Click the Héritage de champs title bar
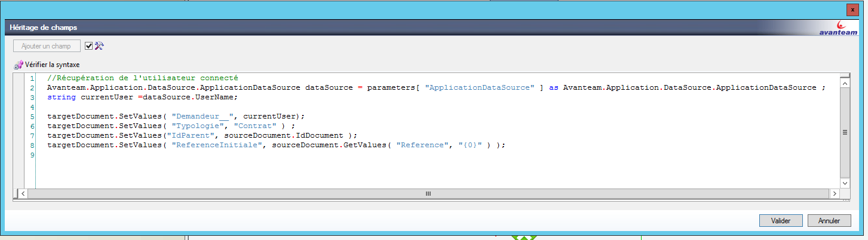The height and width of the screenshot is (240, 868). 358,28
